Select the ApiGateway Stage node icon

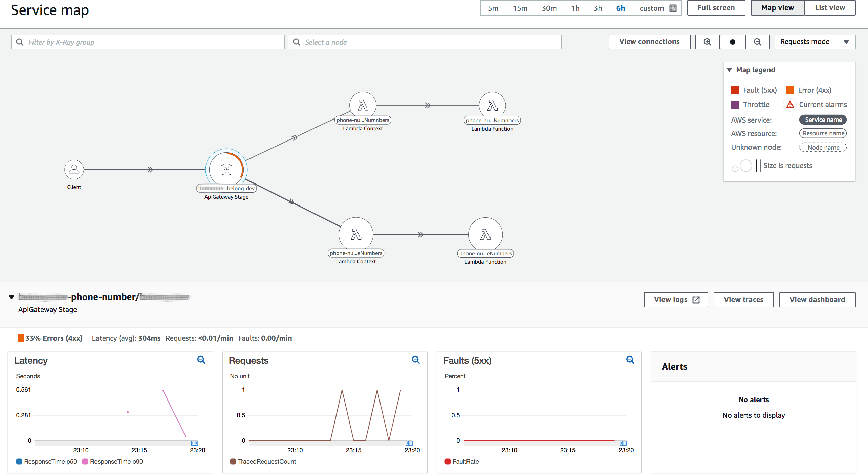(x=226, y=169)
